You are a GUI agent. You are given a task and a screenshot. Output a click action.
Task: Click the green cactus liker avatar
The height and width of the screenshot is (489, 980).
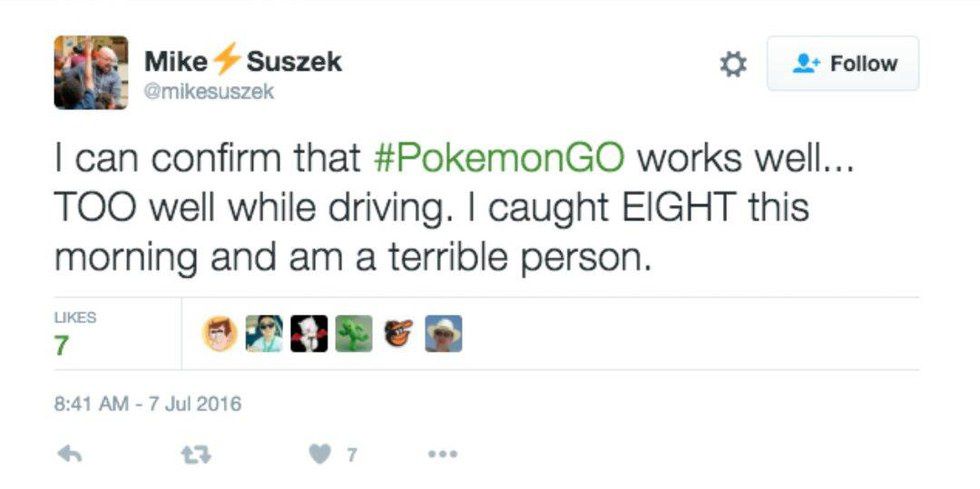pyautogui.click(x=354, y=334)
